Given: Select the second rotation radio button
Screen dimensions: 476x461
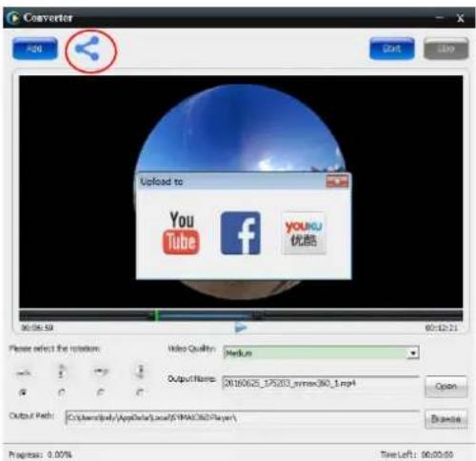Looking at the screenshot, I should tap(62, 393).
